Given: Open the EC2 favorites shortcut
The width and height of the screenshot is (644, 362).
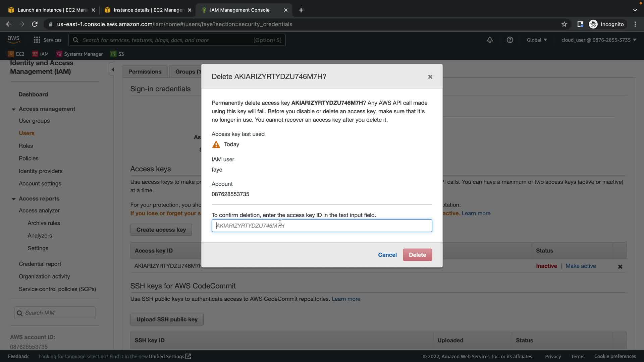Looking at the screenshot, I should pos(16,54).
